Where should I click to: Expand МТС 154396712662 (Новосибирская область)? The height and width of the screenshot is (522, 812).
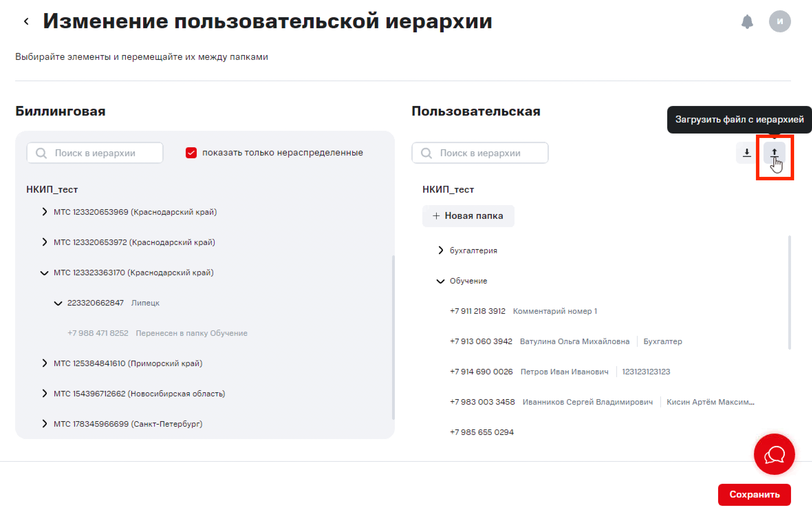(x=44, y=393)
